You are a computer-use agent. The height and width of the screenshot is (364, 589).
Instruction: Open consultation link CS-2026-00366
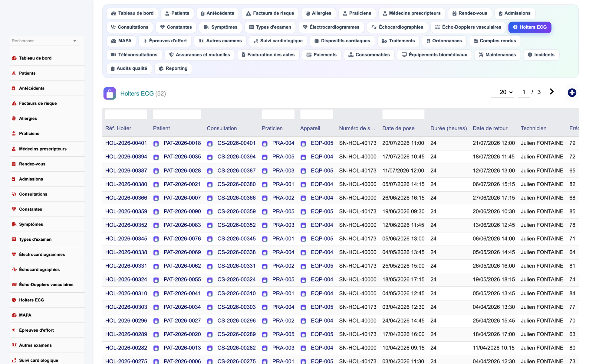point(236,198)
